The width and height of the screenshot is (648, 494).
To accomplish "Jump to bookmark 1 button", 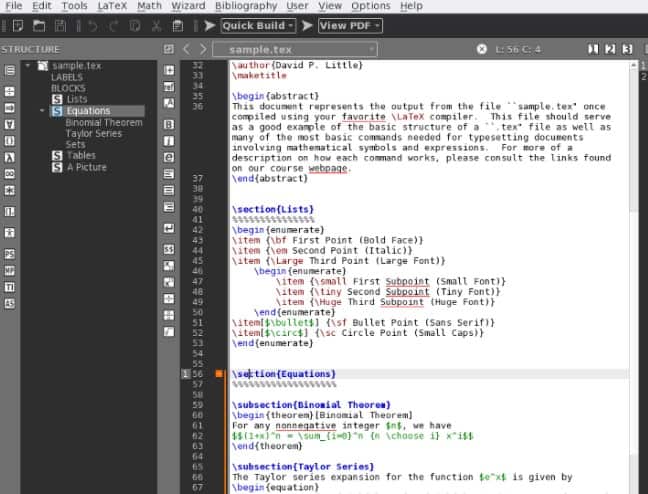I will [593, 49].
